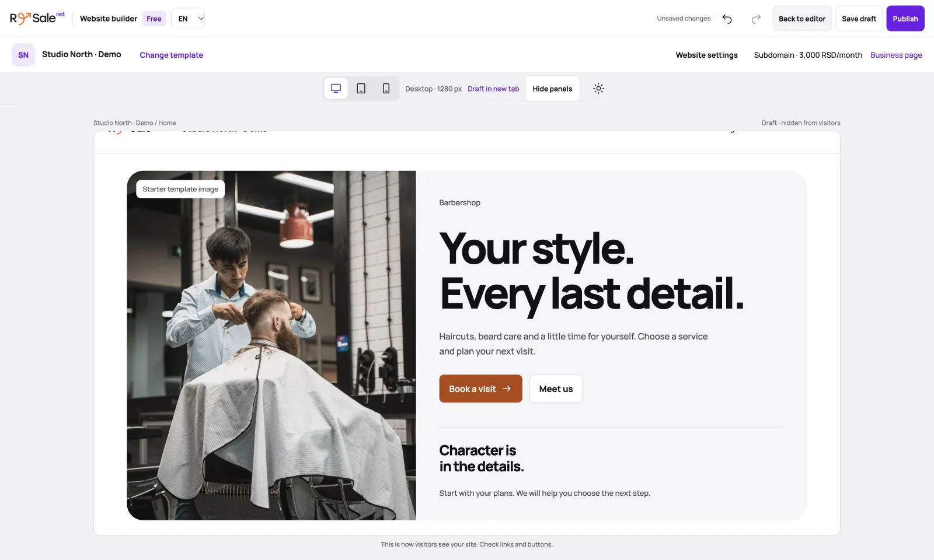Click the redo arrow icon
Screen dimensions: 934x560
pyautogui.click(x=756, y=19)
